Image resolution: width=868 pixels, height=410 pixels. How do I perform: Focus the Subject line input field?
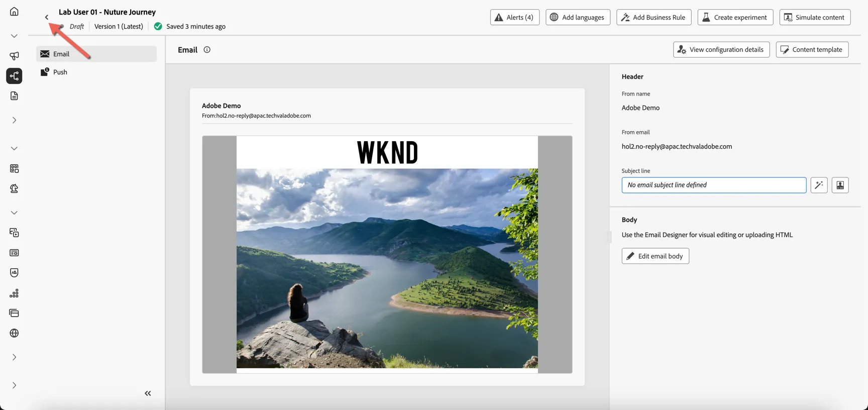tap(714, 185)
